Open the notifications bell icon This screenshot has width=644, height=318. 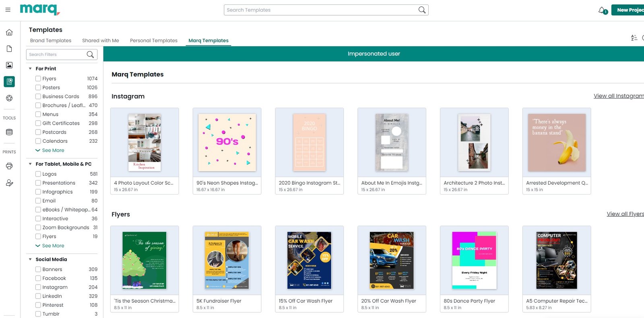(x=602, y=10)
